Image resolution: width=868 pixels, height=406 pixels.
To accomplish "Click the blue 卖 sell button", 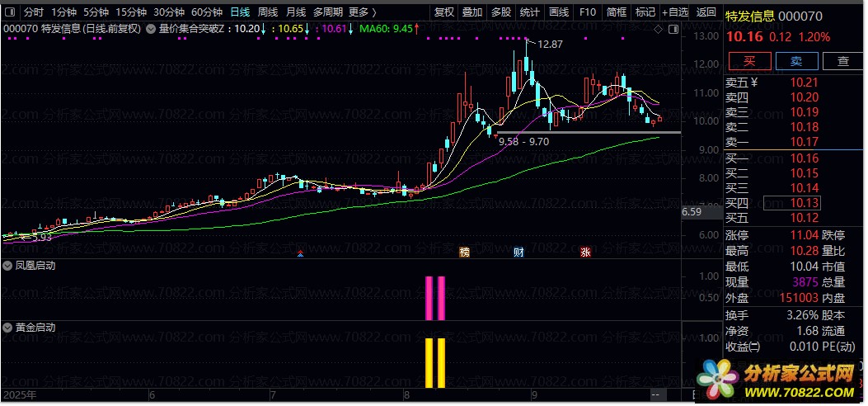I will pyautogui.click(x=796, y=61).
